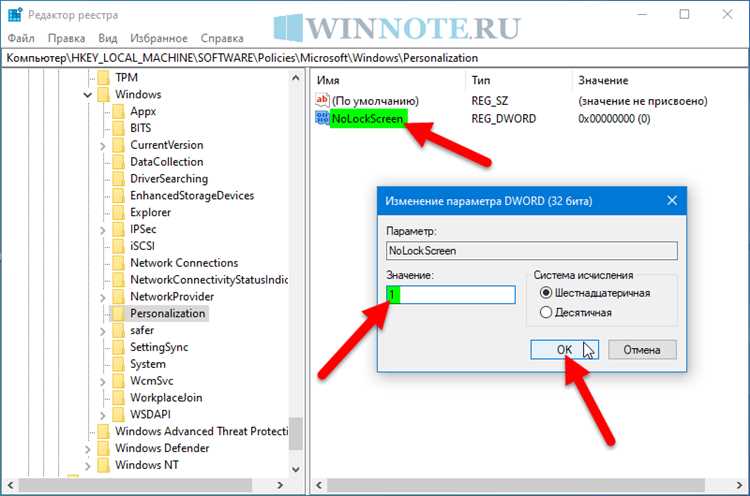Click the WSDAPI folder icon
The width and height of the screenshot is (750, 496).
118,414
